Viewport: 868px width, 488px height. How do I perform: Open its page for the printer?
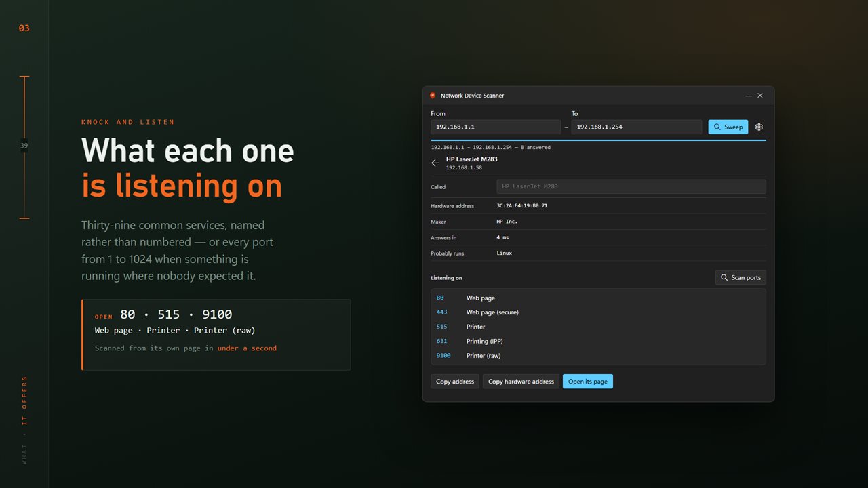588,382
